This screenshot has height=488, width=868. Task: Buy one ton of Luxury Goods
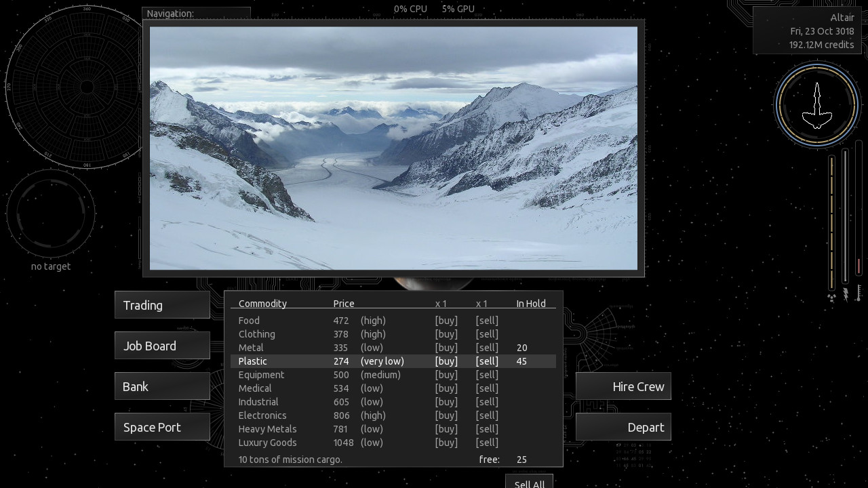point(446,443)
